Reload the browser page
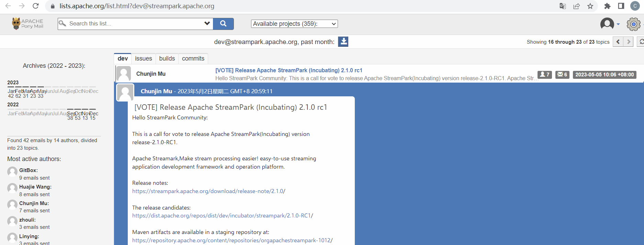 [35, 6]
